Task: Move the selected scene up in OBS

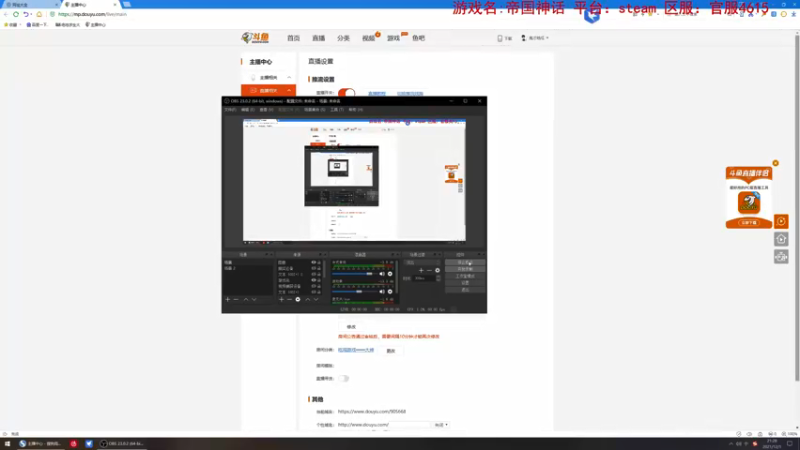Action: (x=245, y=299)
